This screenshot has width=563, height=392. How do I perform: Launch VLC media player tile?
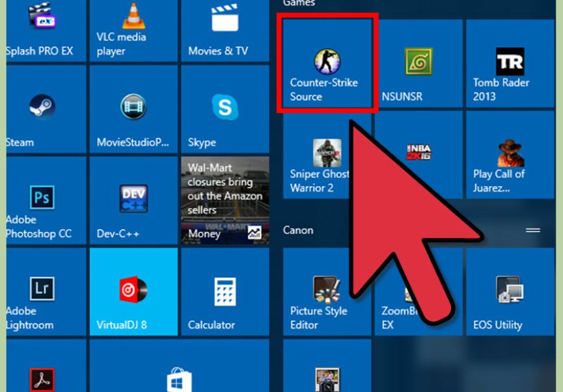pos(134,31)
